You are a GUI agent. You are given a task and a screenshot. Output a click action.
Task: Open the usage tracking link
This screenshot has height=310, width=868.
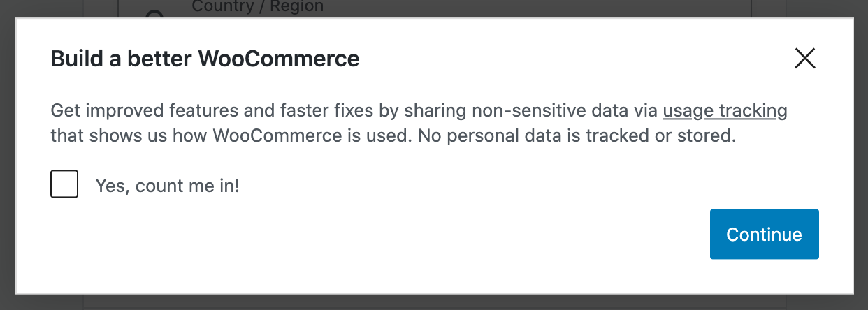pyautogui.click(x=725, y=110)
